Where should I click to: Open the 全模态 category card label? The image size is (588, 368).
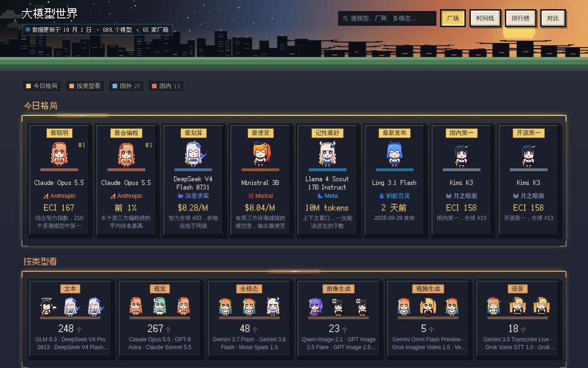click(x=249, y=289)
